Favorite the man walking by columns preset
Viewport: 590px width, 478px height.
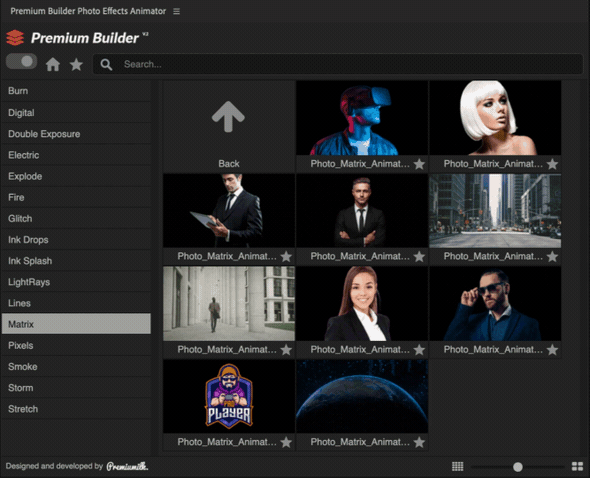point(286,350)
